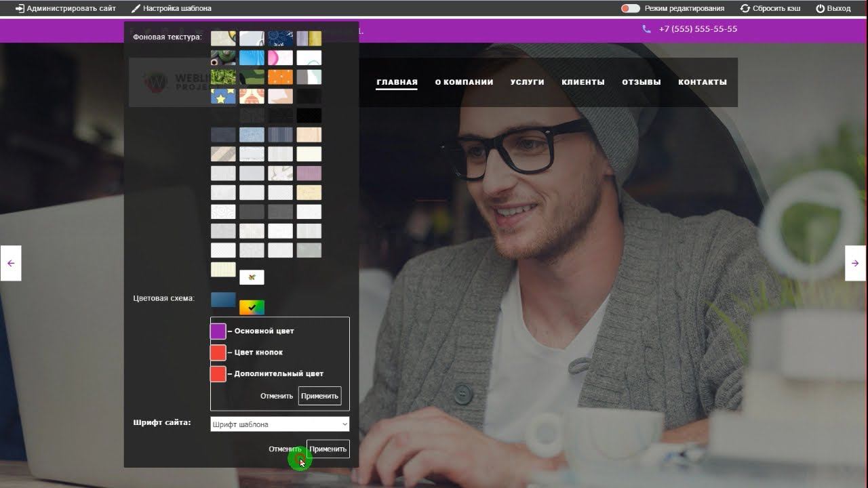Viewport: 868px width, 488px height.
Task: Click the Фоновая текстура label
Action: (167, 37)
